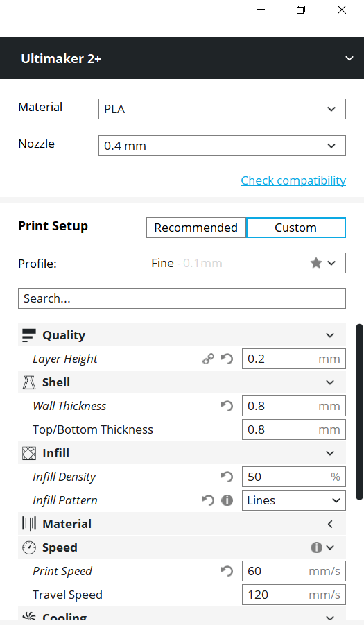Click the Wall Thickness value field
Viewport: 364px width, 630px height.
click(294, 406)
